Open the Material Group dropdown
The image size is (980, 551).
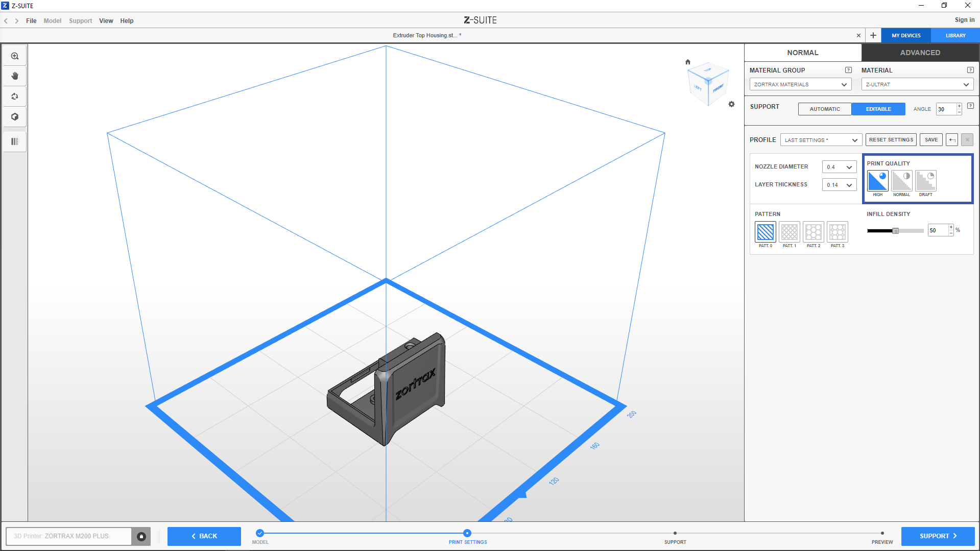pos(800,85)
